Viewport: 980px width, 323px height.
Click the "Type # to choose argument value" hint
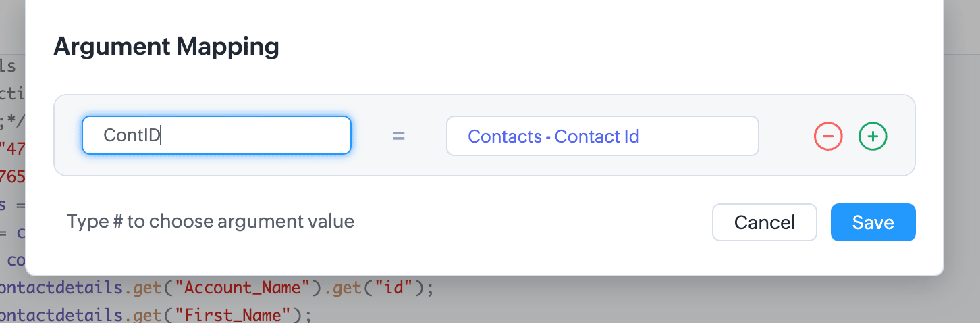[211, 222]
